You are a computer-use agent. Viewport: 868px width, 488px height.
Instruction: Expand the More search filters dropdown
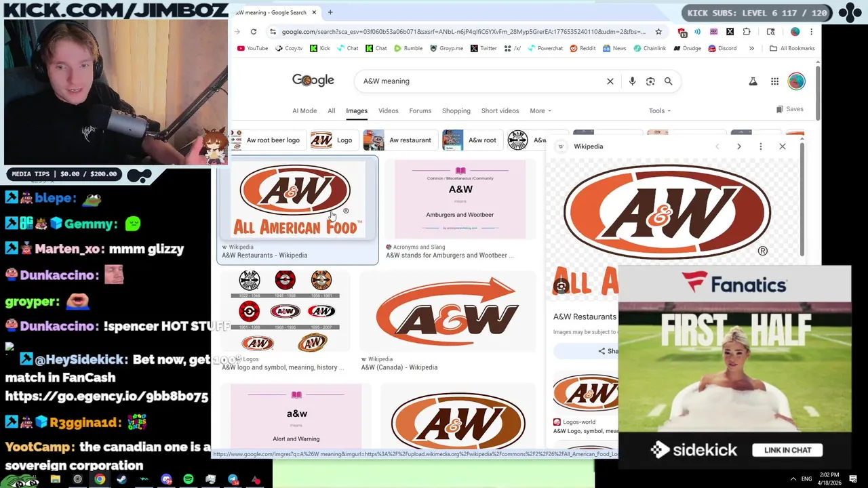(540, 110)
